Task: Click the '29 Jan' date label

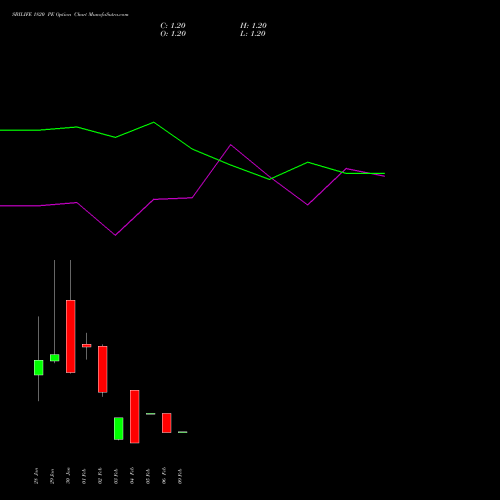Action: click(x=52, y=476)
